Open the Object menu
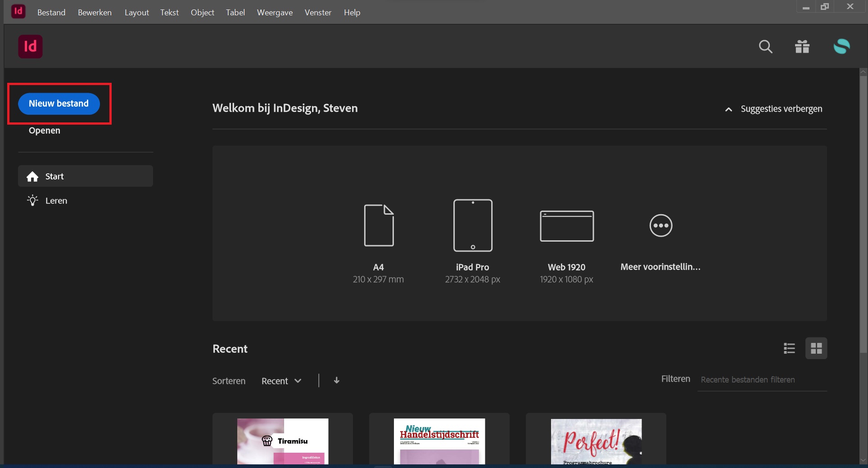Screen dimensions: 868x468 202,12
